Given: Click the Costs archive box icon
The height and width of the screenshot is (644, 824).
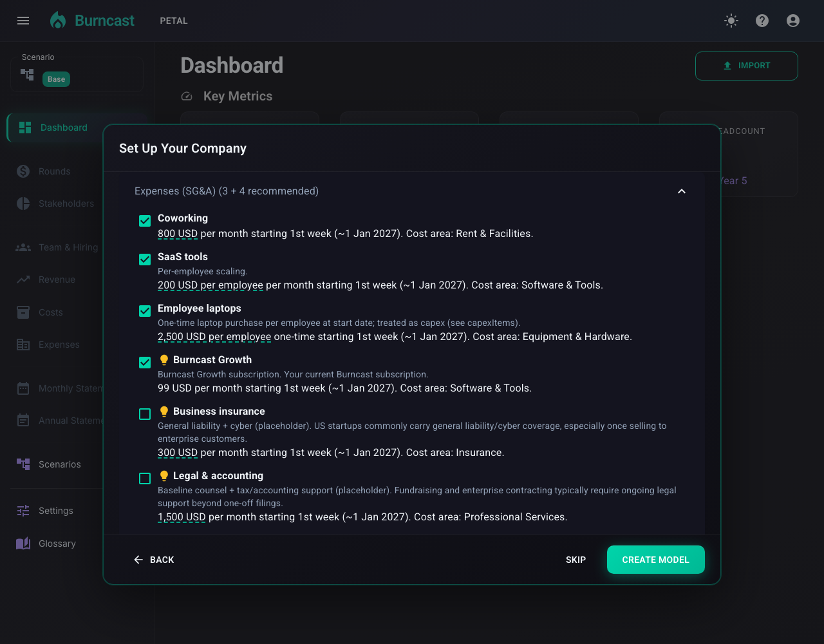Looking at the screenshot, I should click(23, 312).
